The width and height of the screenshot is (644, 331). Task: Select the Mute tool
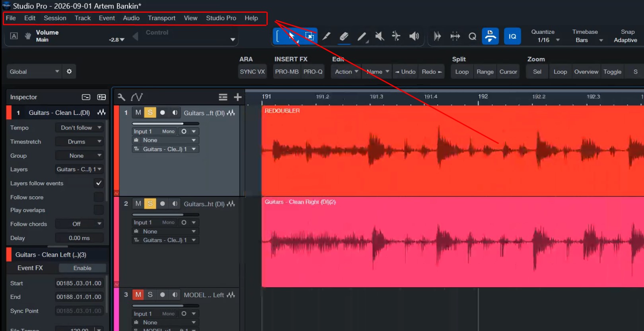379,36
